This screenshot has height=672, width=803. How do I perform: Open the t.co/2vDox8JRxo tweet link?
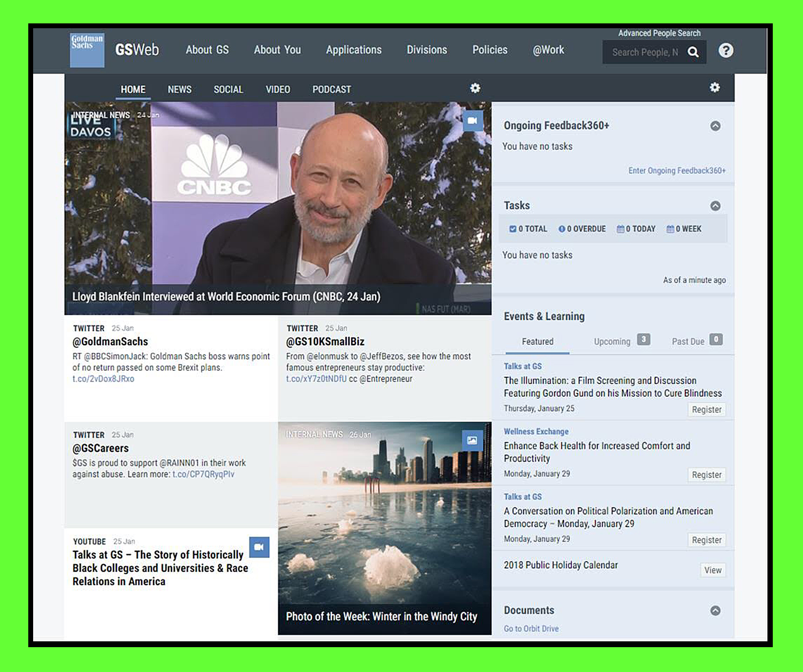pyautogui.click(x=103, y=379)
